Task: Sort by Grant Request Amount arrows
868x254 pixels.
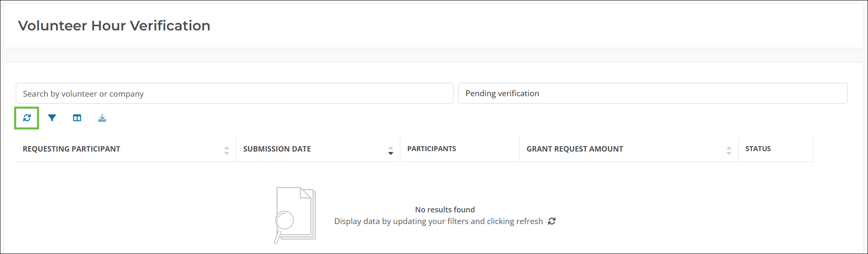Action: coord(729,150)
